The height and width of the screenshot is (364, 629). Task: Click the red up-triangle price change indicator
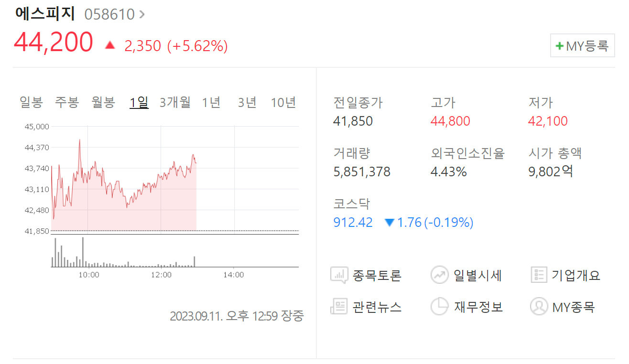(x=109, y=45)
